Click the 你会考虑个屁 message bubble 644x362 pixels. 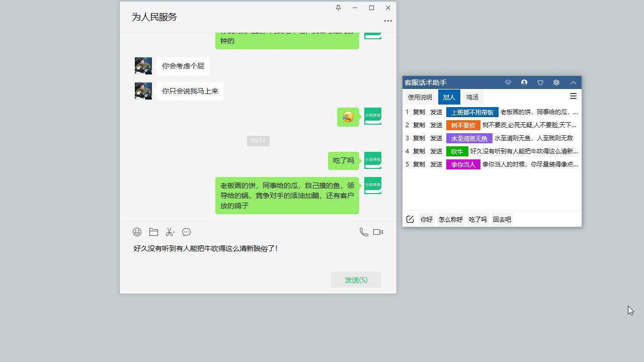point(183,66)
